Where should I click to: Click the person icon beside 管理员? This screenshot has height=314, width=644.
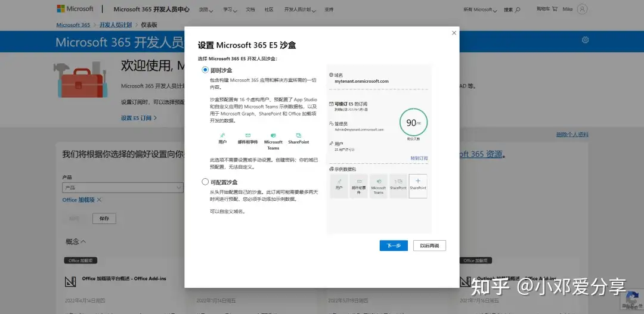pos(331,123)
